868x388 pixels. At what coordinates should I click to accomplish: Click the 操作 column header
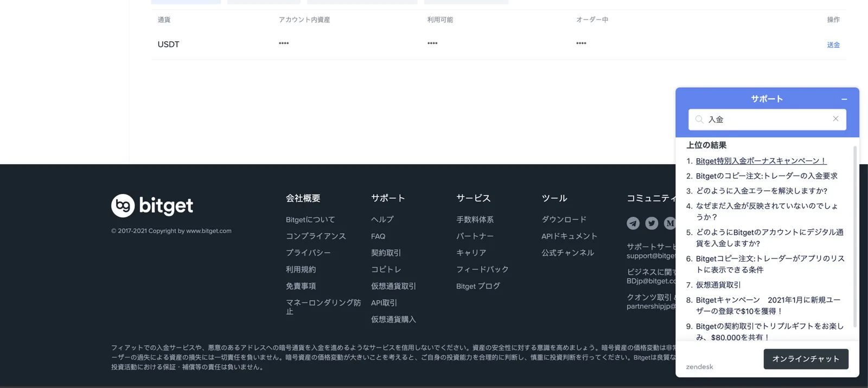click(833, 20)
